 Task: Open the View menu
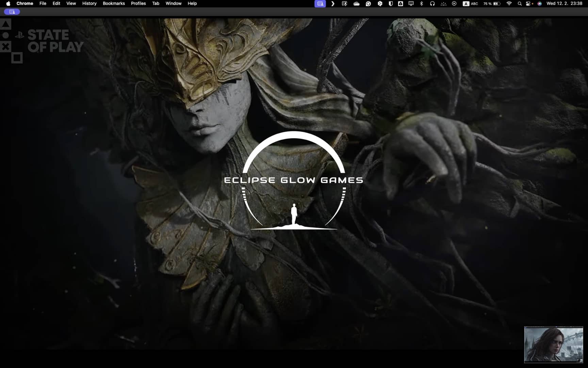(x=71, y=3)
